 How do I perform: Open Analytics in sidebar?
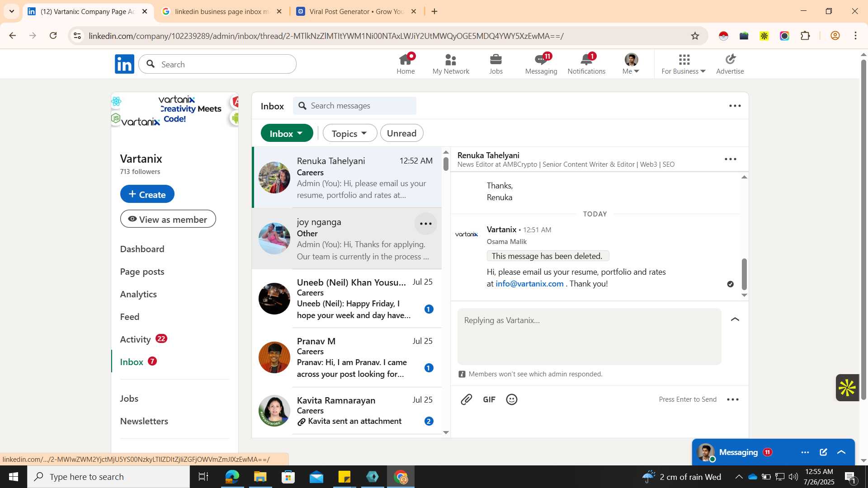[138, 294]
